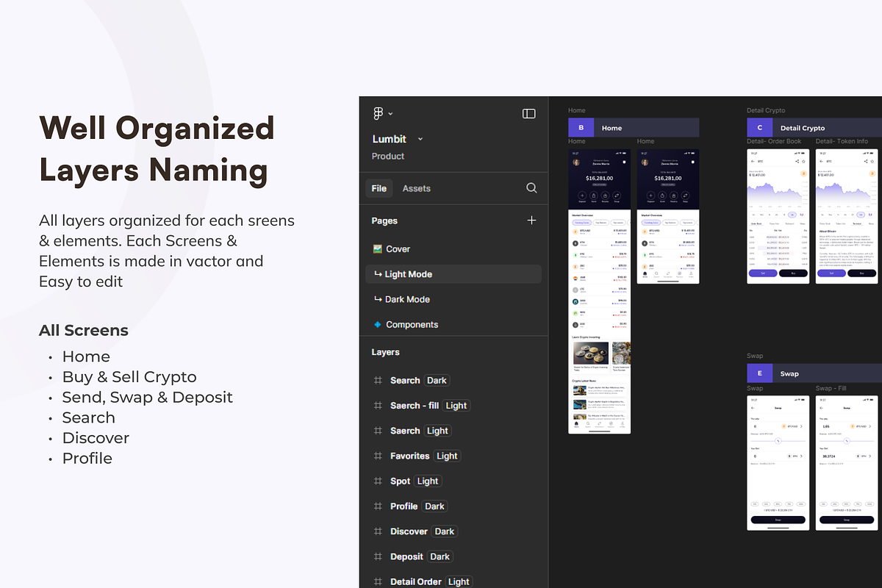Click Buy button in Detail- Token Info frame
Image resolution: width=882 pixels, height=588 pixels.
click(x=861, y=273)
